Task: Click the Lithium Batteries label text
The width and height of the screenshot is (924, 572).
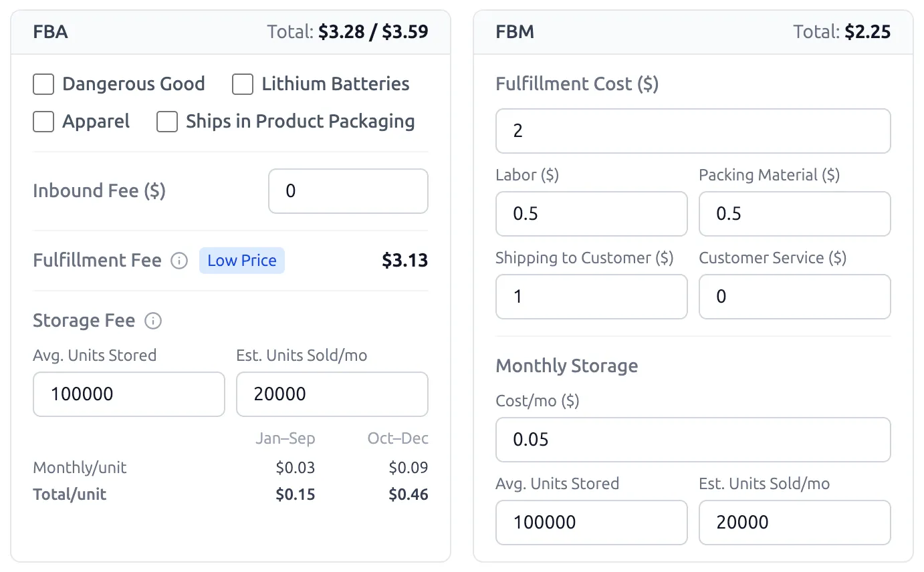Action: click(336, 84)
